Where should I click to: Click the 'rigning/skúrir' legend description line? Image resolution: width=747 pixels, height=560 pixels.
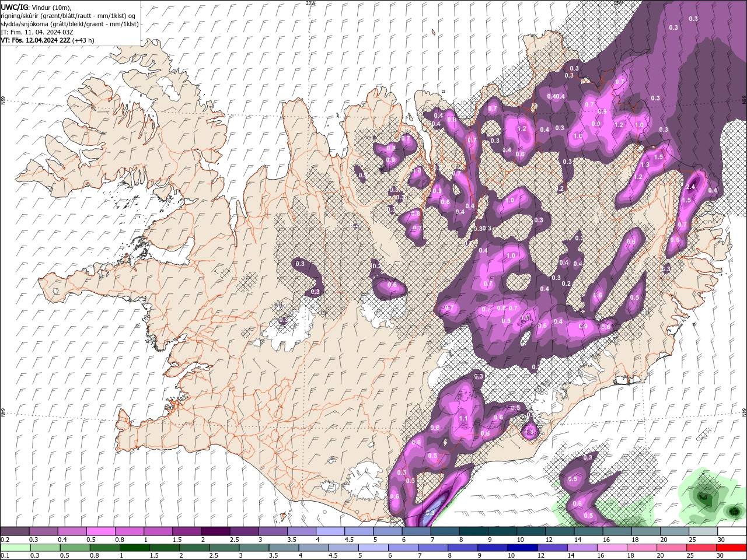(x=68, y=16)
